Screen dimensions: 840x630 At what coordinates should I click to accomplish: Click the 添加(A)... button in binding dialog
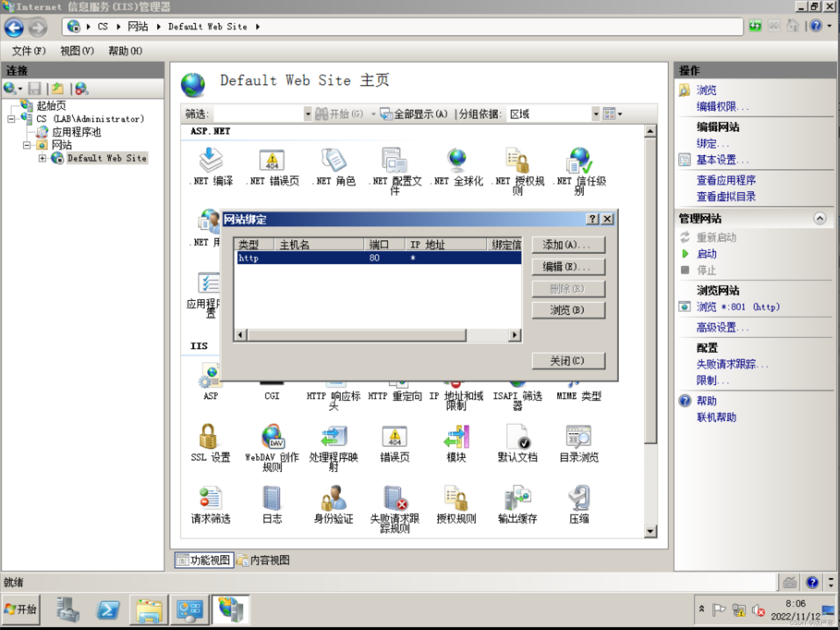point(568,245)
